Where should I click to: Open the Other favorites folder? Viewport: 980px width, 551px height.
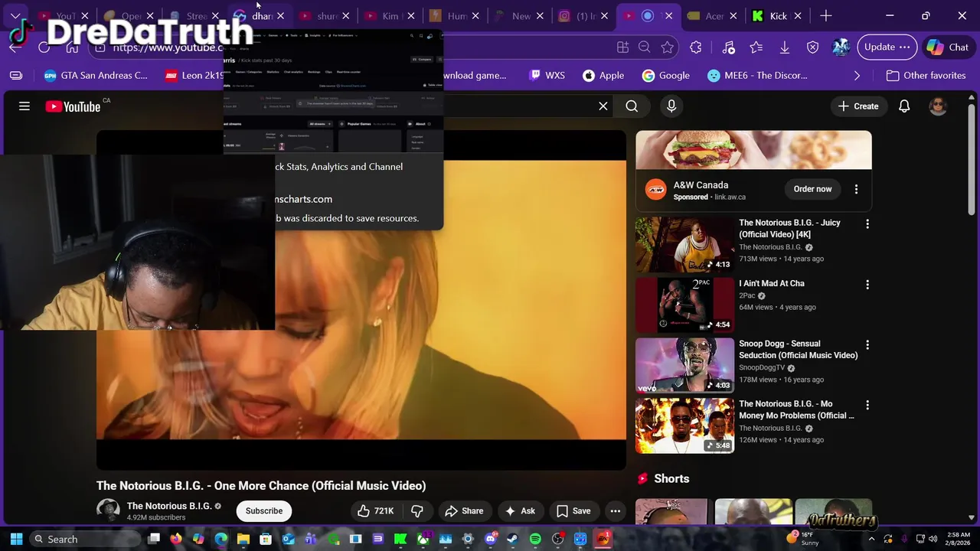tap(926, 75)
